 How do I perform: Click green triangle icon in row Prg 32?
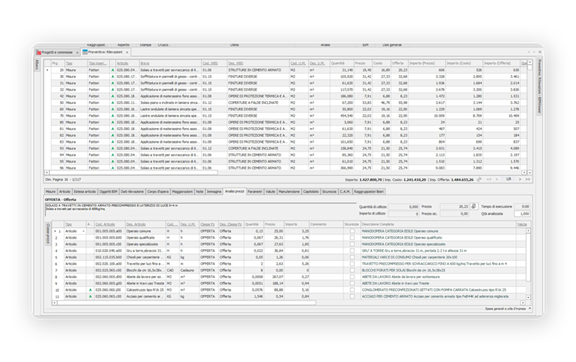tap(113, 89)
